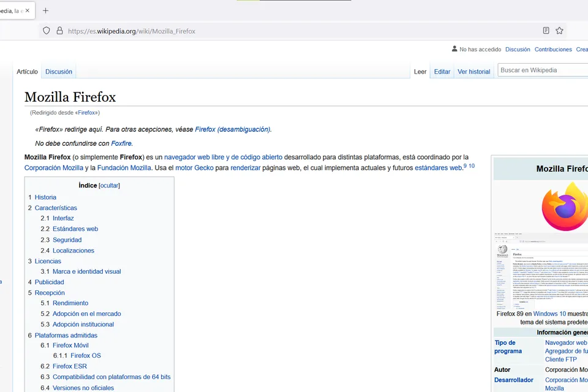Image resolution: width=588 pixels, height=392 pixels.
Task: Click the user silhouette icon near No has accedido
Action: pyautogui.click(x=454, y=49)
